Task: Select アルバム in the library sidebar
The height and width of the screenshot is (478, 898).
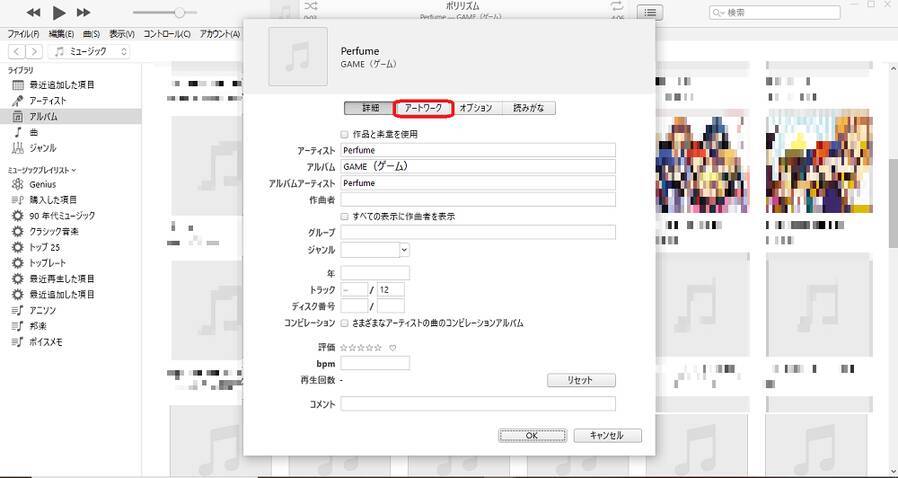Action: pos(44,116)
